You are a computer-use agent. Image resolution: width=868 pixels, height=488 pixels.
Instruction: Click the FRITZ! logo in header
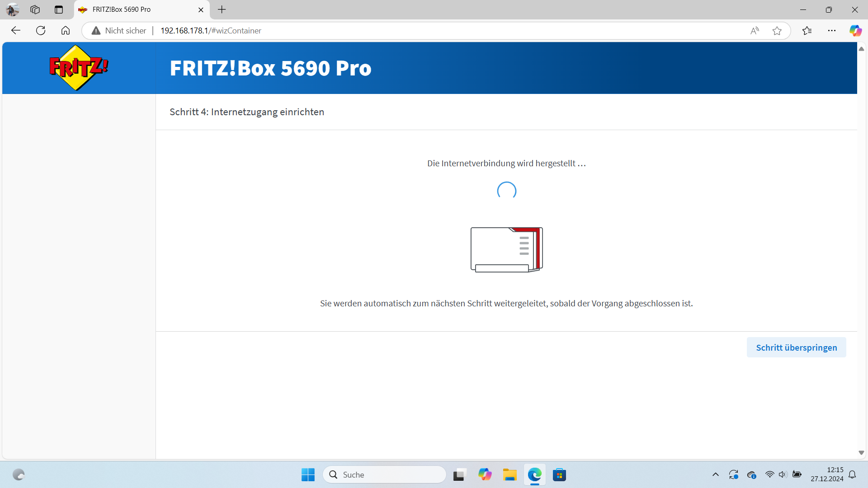pyautogui.click(x=79, y=68)
